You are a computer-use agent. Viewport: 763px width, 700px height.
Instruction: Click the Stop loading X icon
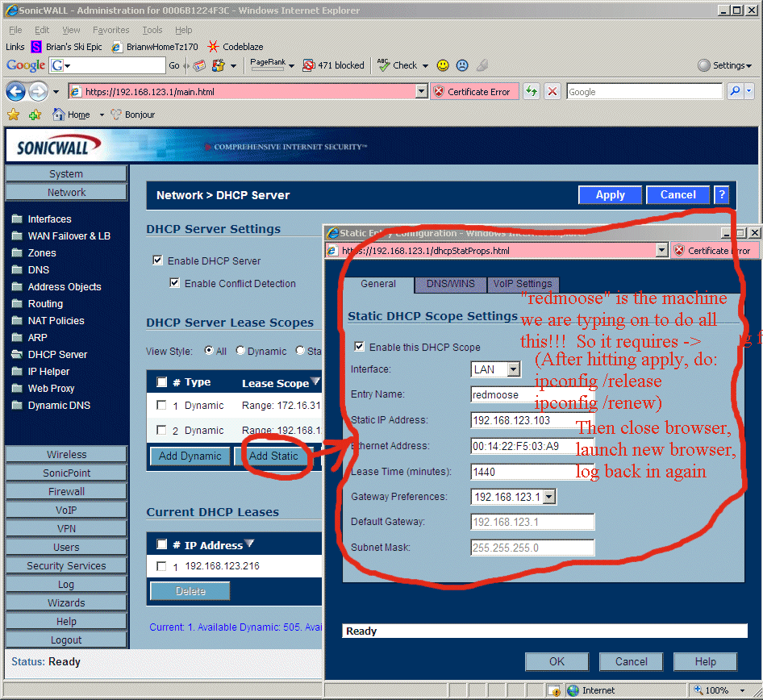(552, 91)
